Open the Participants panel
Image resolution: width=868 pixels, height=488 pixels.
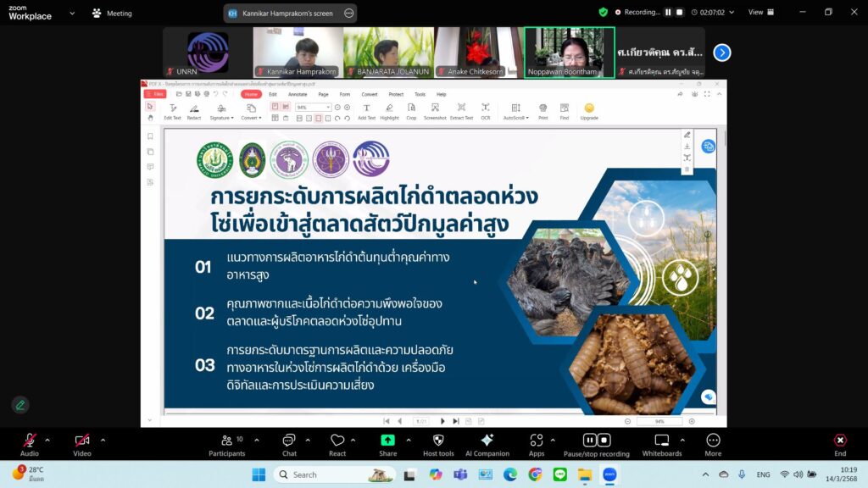(x=226, y=441)
